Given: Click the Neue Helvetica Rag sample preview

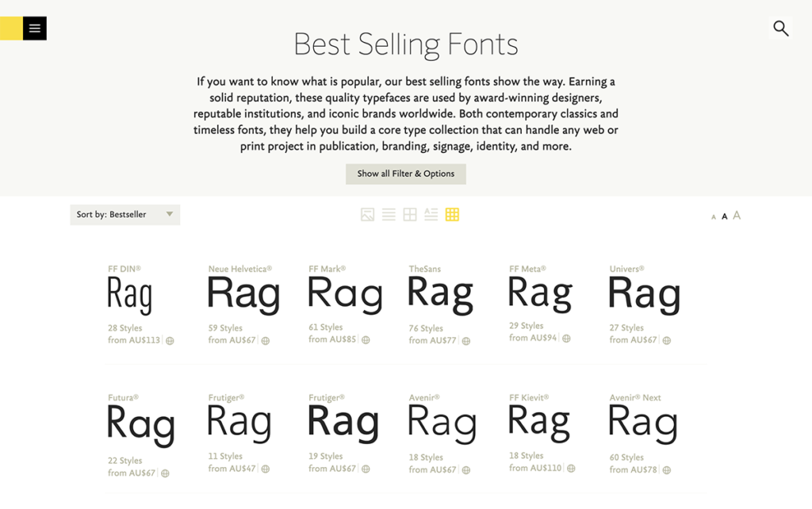Looking at the screenshot, I should pos(243,295).
